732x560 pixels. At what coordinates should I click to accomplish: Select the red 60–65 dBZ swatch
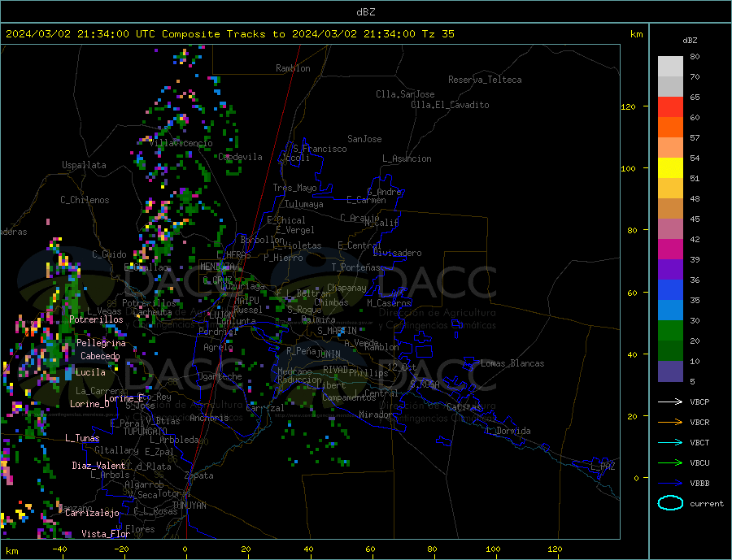[670, 106]
